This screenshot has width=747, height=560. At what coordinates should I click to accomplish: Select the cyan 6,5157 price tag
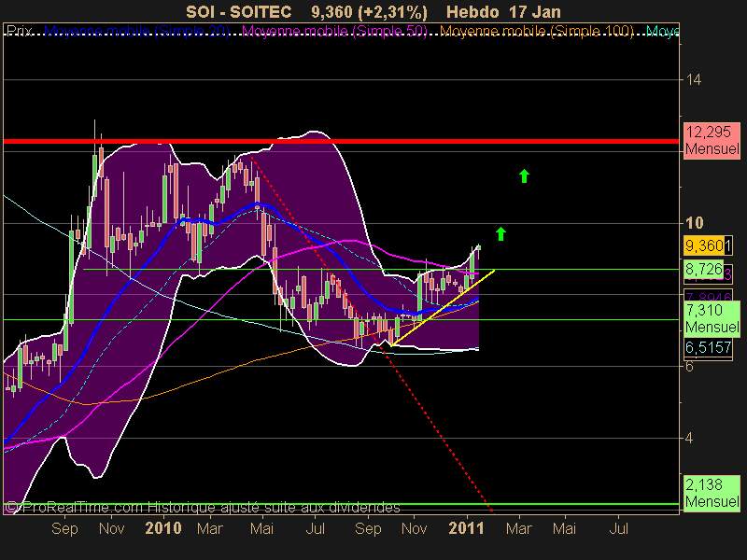(x=709, y=347)
